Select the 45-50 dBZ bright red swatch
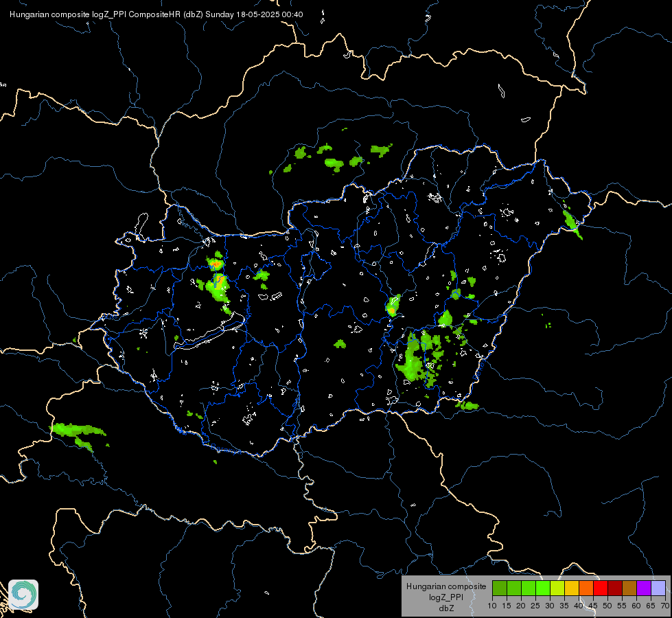 coord(601,588)
